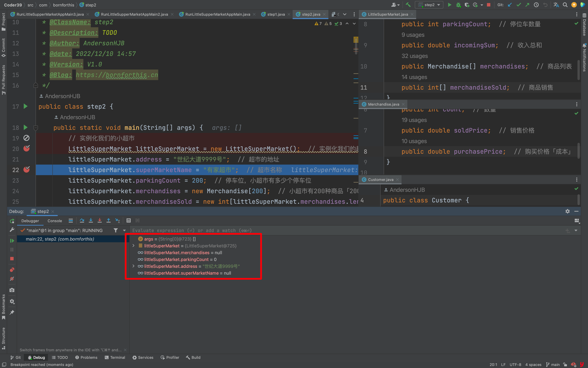Expand the littleSuperMarket.address watch

(133, 266)
